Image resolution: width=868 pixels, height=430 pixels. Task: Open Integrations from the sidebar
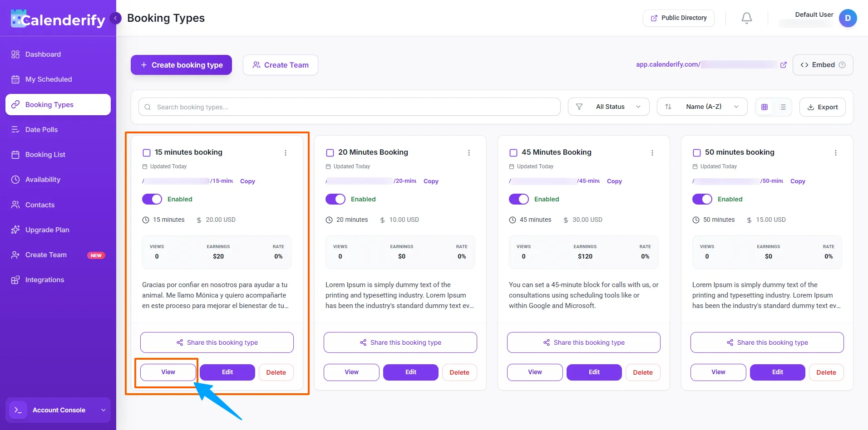(x=44, y=279)
